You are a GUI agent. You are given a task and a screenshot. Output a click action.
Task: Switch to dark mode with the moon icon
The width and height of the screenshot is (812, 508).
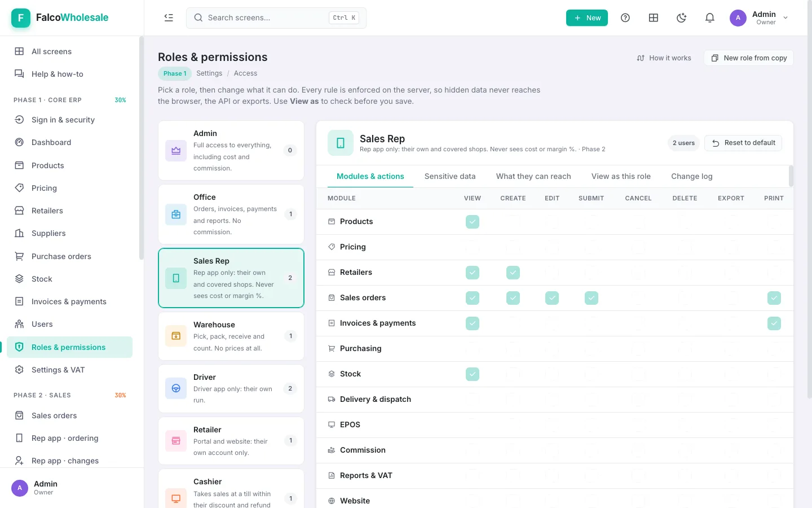682,18
